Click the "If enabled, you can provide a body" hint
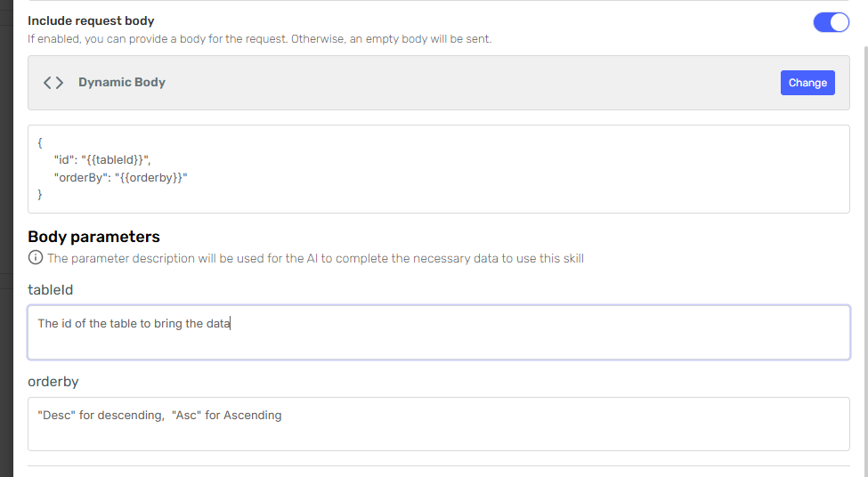 [x=259, y=39]
